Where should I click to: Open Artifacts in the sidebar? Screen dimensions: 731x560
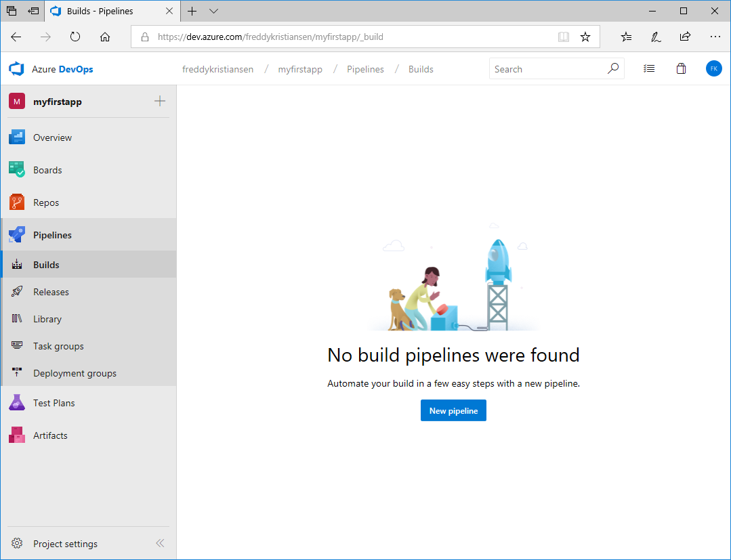click(50, 435)
